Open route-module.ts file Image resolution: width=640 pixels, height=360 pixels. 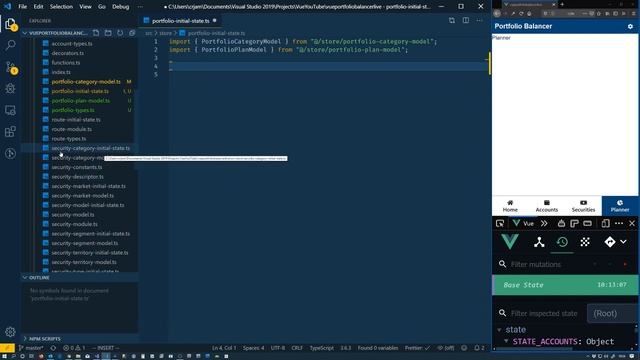pyautogui.click(x=71, y=129)
